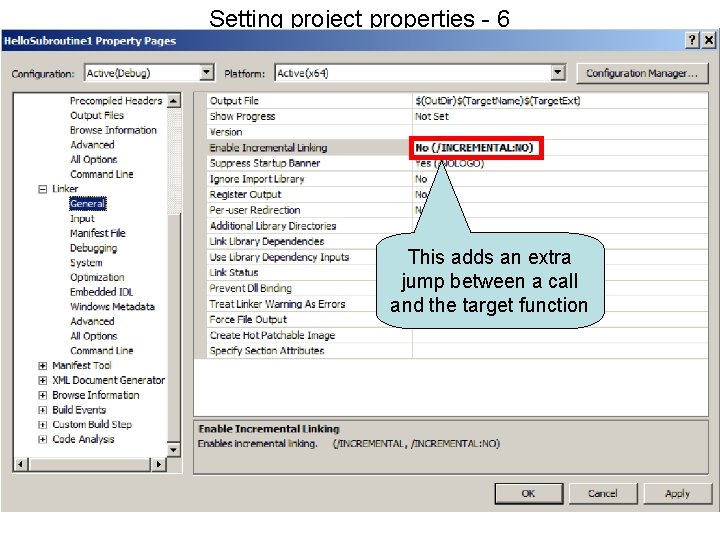Expand the XML Document Generator node
This screenshot has height=540, width=720.
(42, 381)
